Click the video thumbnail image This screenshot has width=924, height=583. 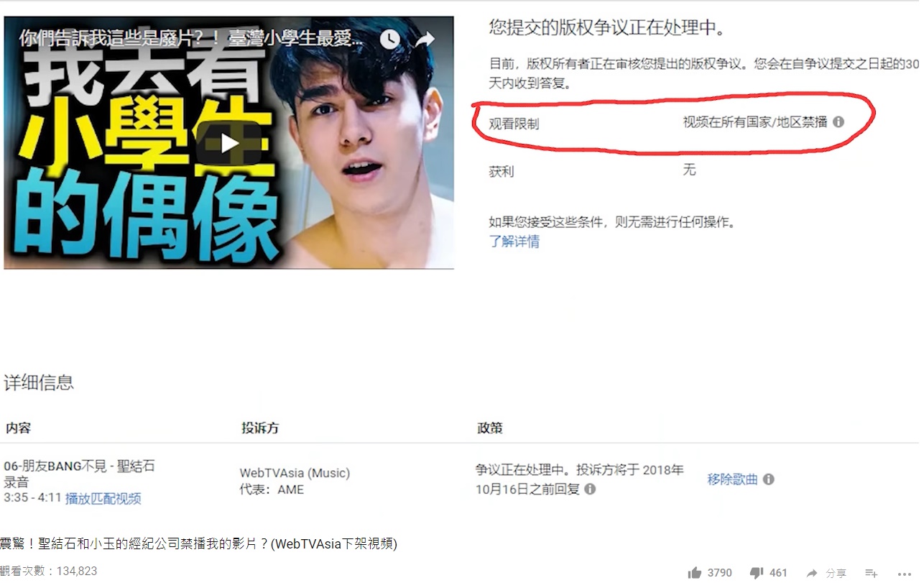(229, 142)
